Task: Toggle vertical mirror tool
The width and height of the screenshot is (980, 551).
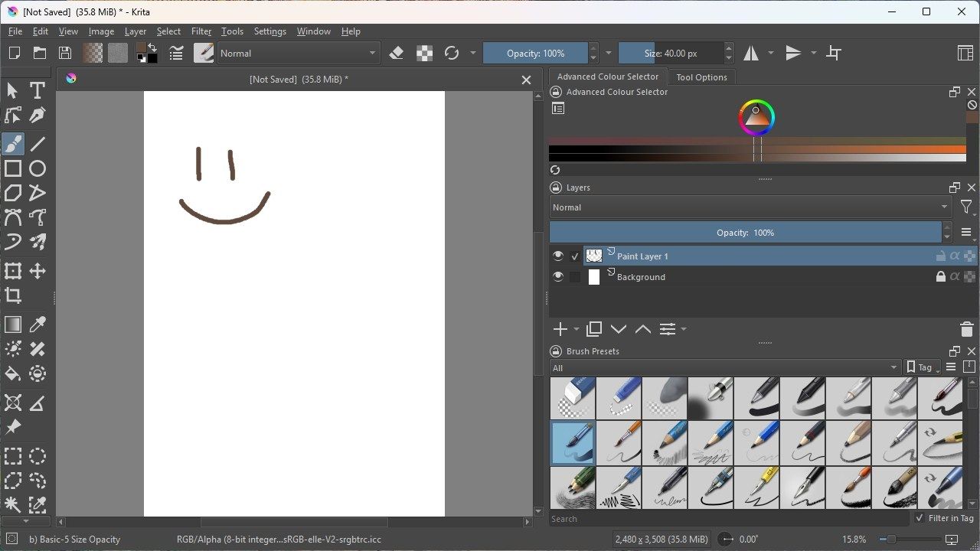Action: [x=793, y=53]
